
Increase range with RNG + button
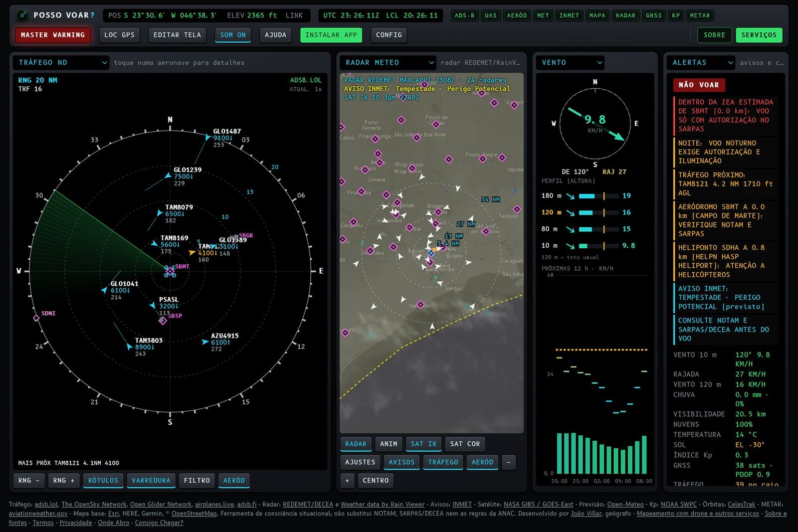(64, 481)
